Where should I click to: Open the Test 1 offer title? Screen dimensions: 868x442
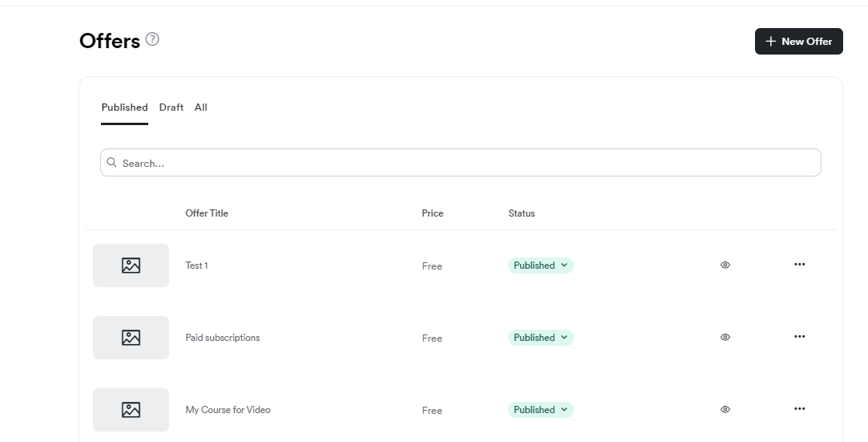click(196, 266)
